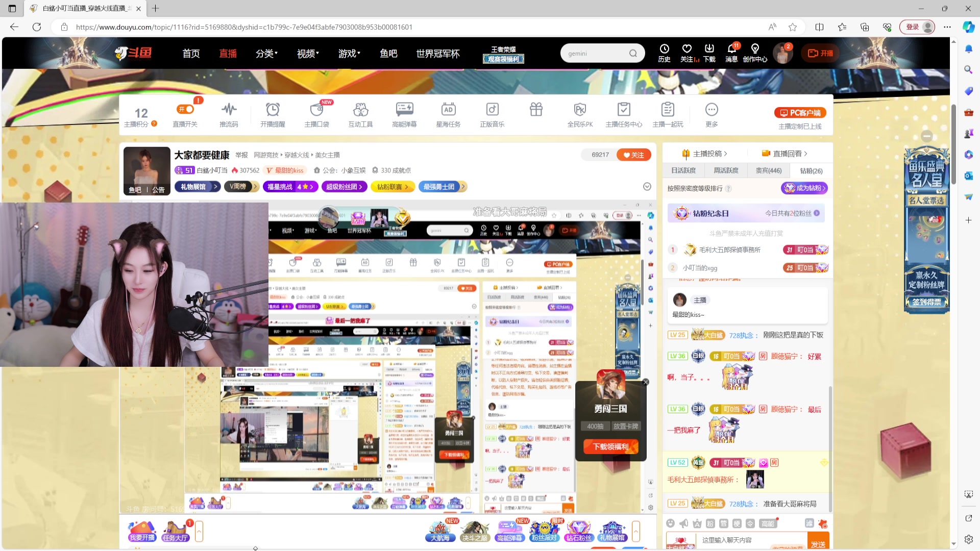
Task: Open 正版音乐 licensed music
Action: point(492,115)
